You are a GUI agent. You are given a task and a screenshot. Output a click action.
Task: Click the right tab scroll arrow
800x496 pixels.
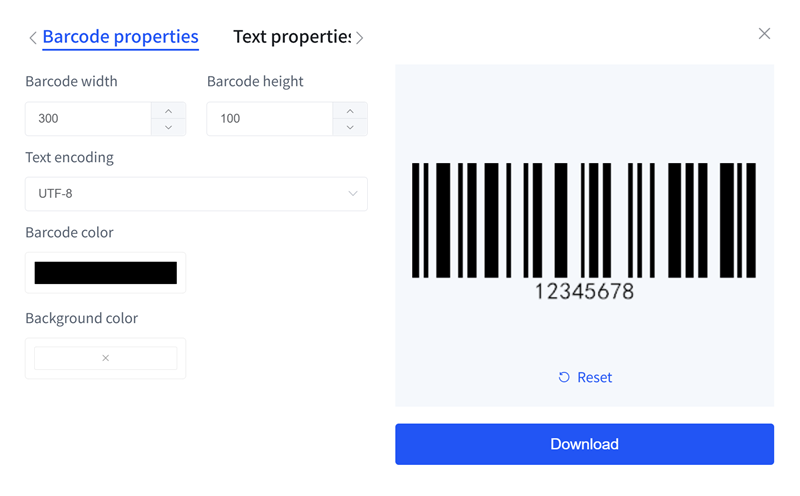(x=360, y=38)
